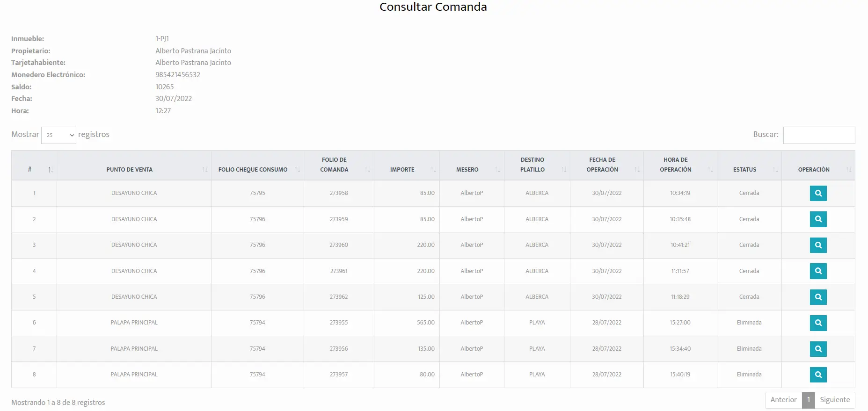The width and height of the screenshot is (868, 411).
Task: Go to Siguiente page
Action: (835, 400)
